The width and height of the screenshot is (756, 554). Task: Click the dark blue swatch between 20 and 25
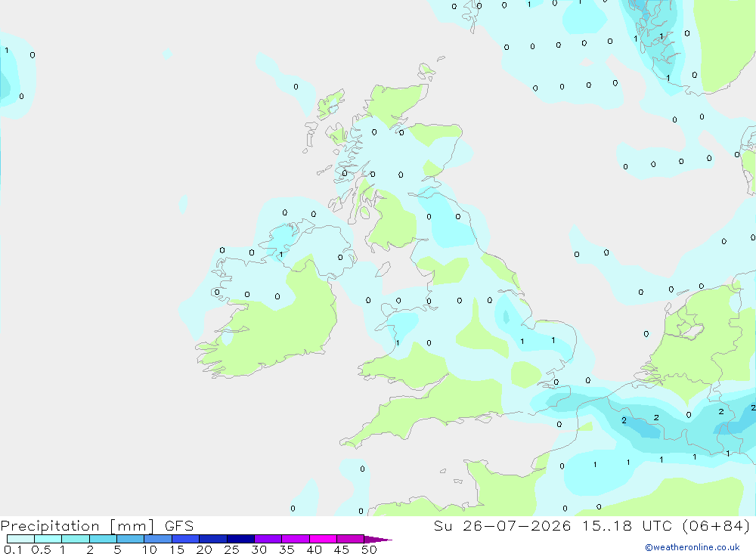213,539
